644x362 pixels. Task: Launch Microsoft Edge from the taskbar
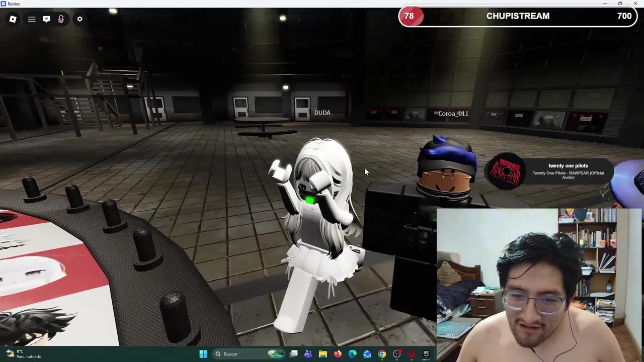(x=352, y=354)
